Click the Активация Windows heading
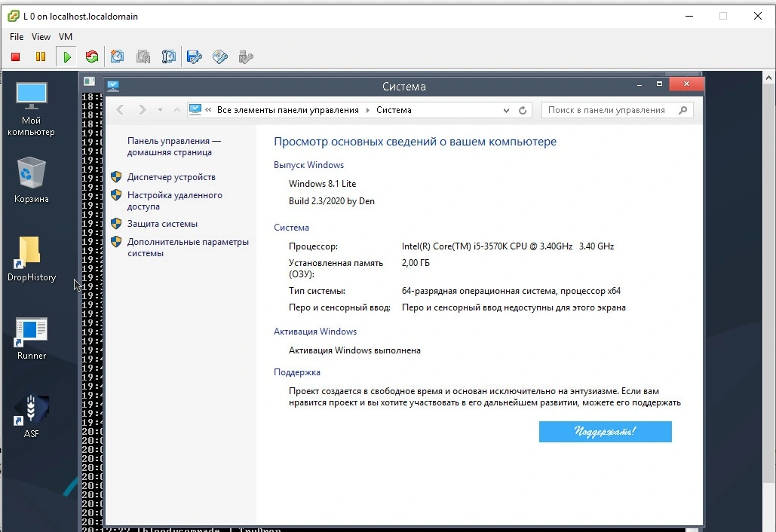The height and width of the screenshot is (532, 776). point(314,332)
